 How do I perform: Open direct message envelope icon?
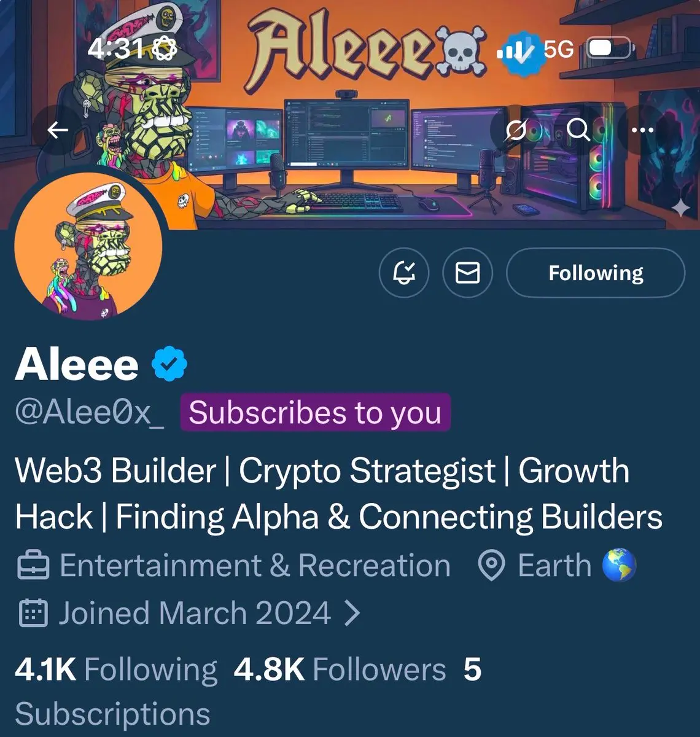468,272
